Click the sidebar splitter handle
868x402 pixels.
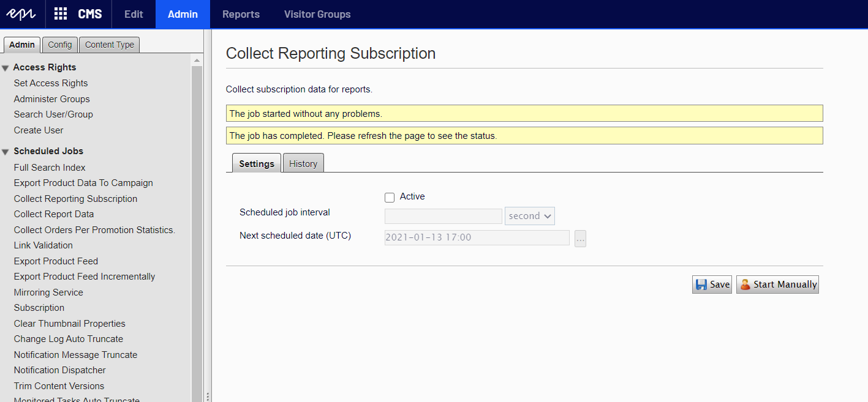tap(207, 396)
